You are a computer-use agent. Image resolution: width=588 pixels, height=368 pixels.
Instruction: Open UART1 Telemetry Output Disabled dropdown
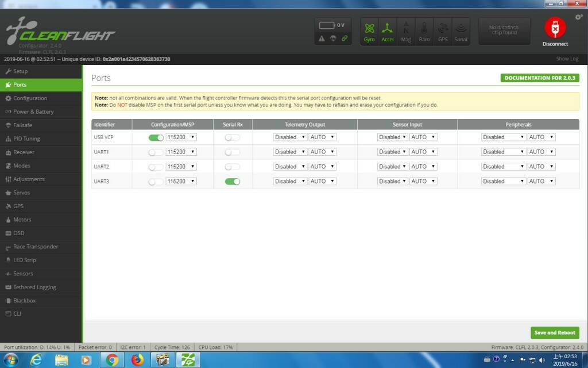[290, 152]
